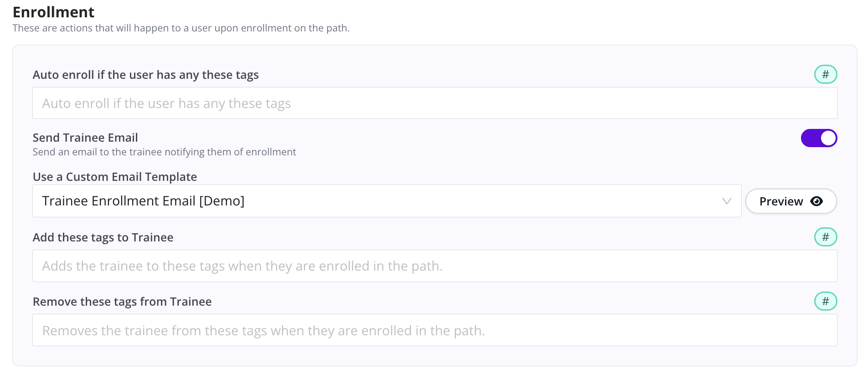Click the Add these tags to Trainee label

click(103, 238)
